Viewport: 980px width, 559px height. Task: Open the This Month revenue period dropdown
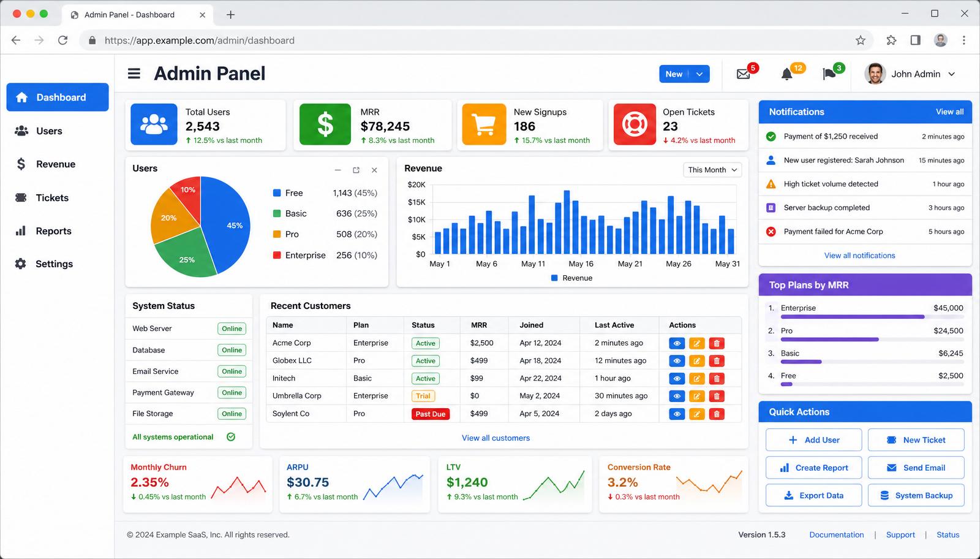pyautogui.click(x=712, y=170)
